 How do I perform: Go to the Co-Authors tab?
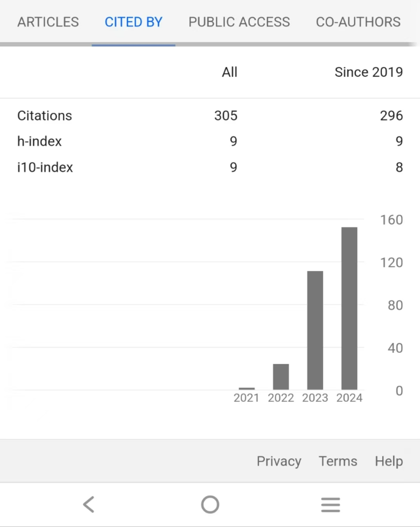click(358, 22)
